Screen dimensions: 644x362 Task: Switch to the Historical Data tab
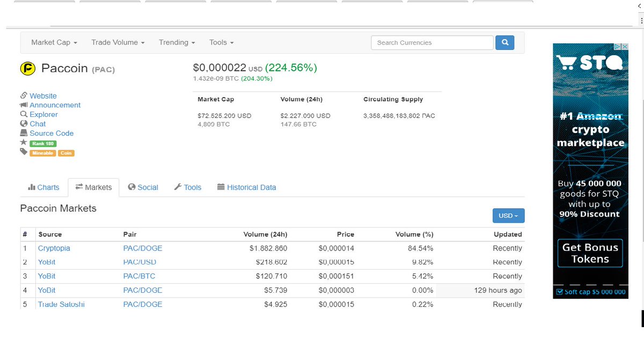coord(247,187)
